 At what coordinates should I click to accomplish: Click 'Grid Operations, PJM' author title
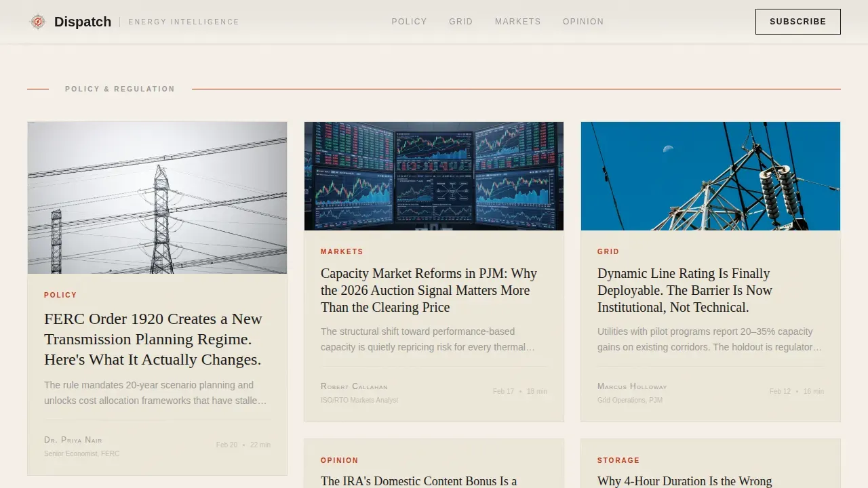pos(630,400)
